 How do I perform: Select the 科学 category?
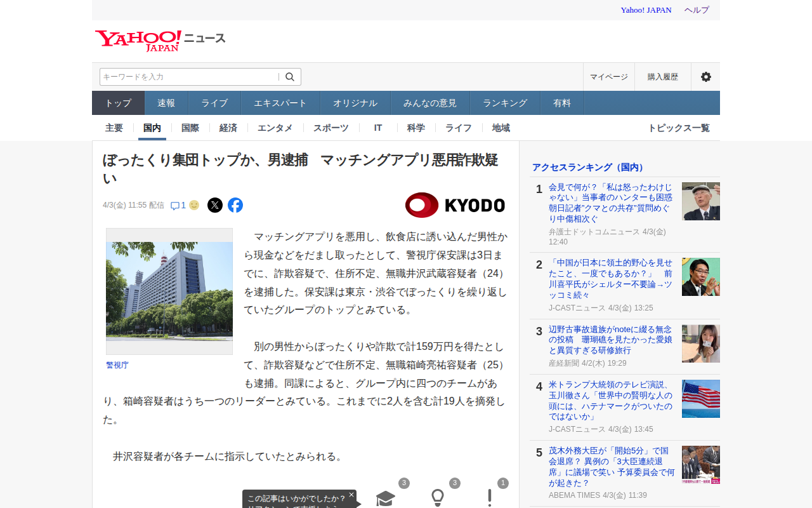coord(416,128)
